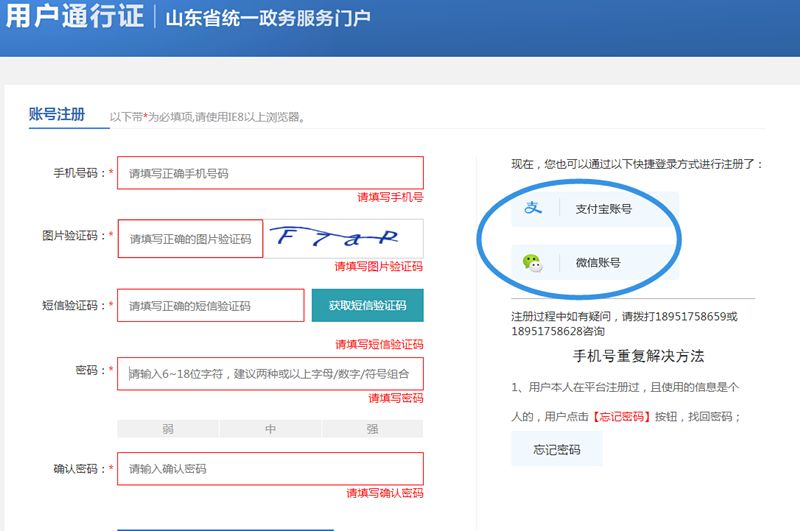This screenshot has height=531, width=800.
Task: Click the 获取短信验证码 button
Action: pyautogui.click(x=367, y=306)
